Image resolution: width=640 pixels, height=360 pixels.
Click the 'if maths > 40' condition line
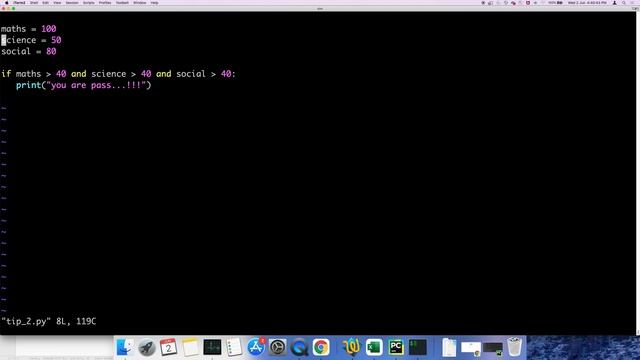click(x=118, y=74)
